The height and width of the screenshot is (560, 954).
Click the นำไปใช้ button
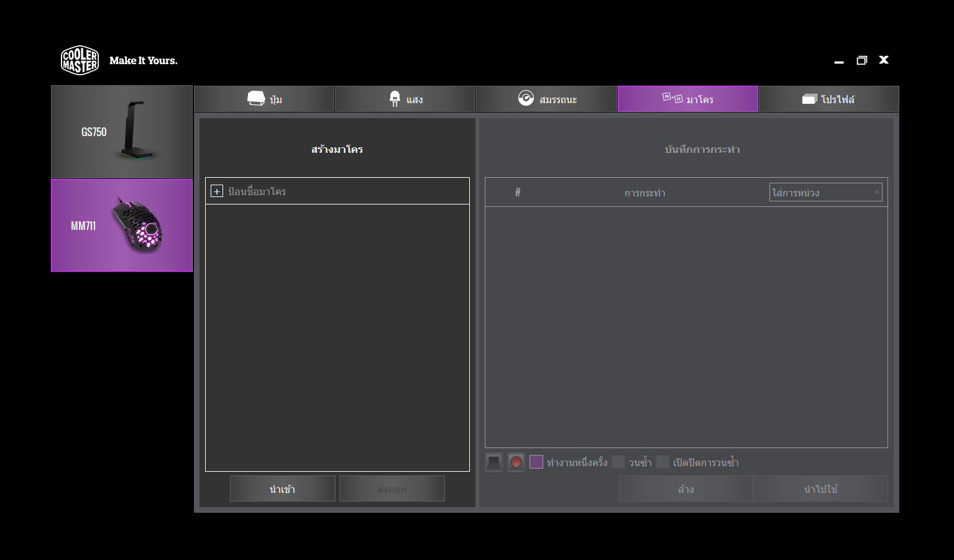point(821,489)
